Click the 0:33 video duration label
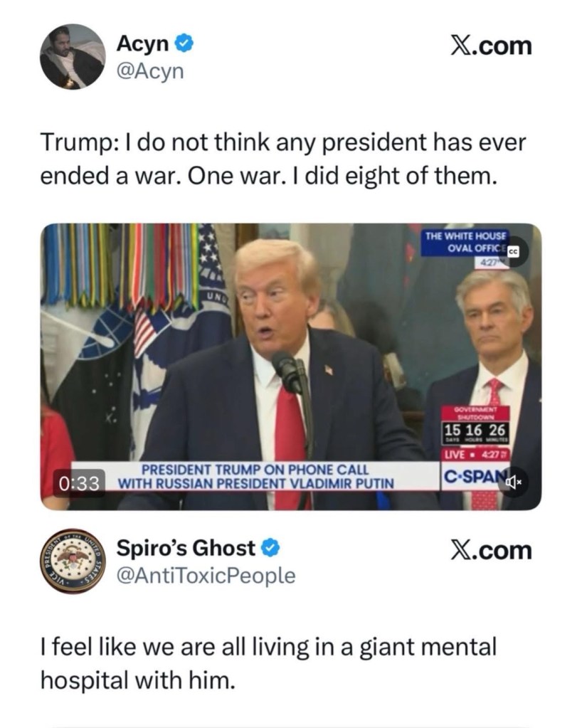The height and width of the screenshot is (728, 582). click(x=79, y=484)
